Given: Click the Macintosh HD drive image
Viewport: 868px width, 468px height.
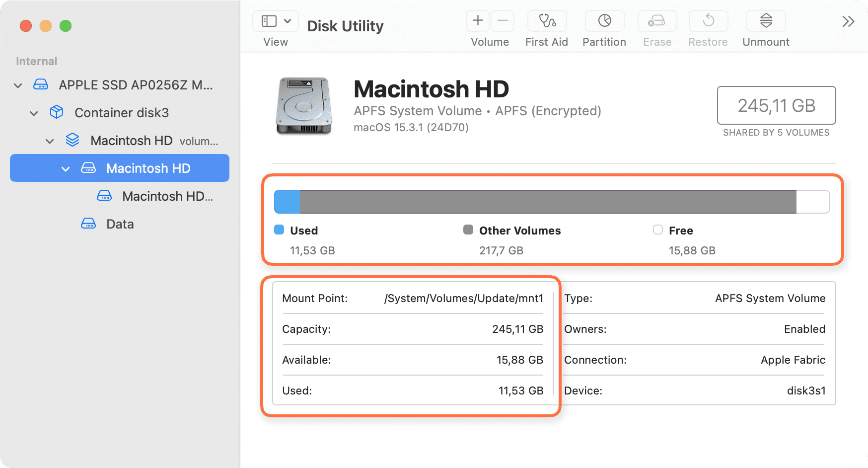Looking at the screenshot, I should (303, 106).
